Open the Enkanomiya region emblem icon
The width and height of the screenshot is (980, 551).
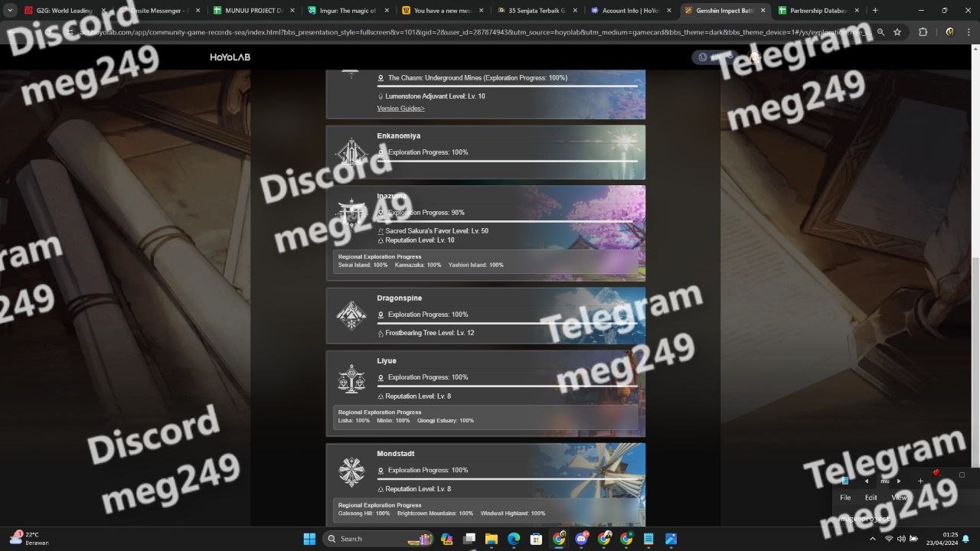(351, 152)
